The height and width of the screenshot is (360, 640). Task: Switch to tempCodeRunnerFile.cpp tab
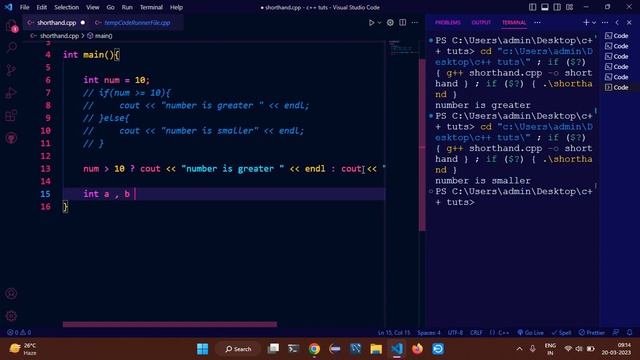click(137, 23)
